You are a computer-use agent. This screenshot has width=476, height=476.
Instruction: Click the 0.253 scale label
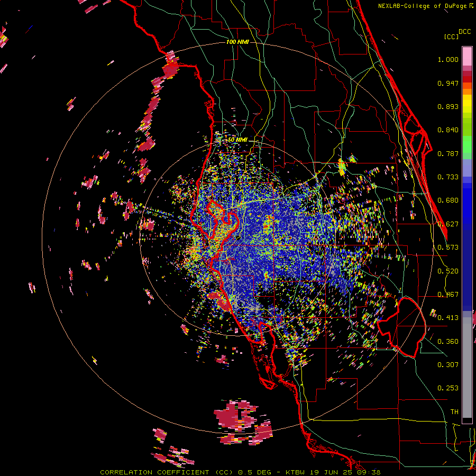pyautogui.click(x=448, y=388)
